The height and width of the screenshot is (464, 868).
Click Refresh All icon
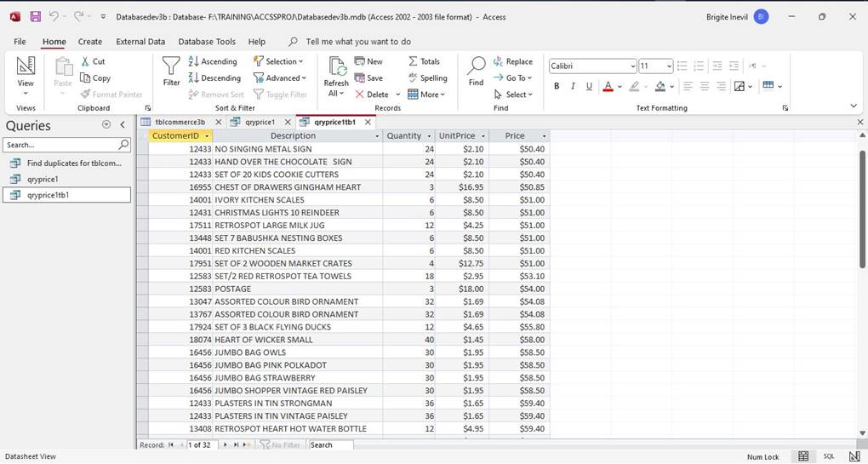(x=336, y=67)
